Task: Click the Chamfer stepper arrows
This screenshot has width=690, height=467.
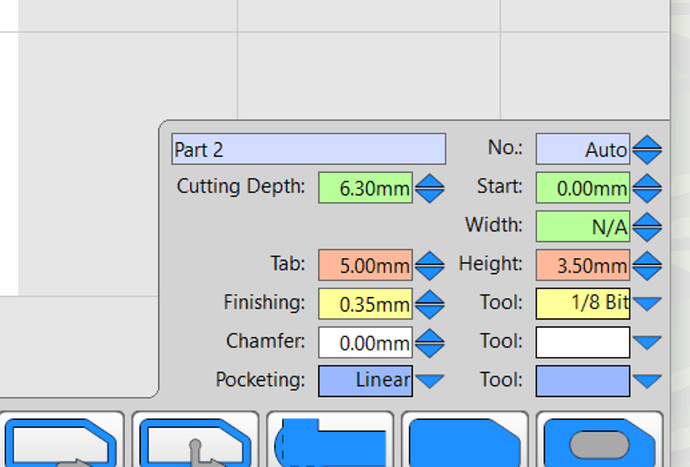Action: [430, 343]
